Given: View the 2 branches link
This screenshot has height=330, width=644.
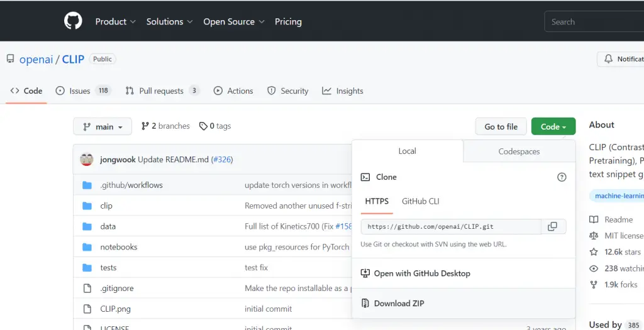Looking at the screenshot, I should point(165,126).
